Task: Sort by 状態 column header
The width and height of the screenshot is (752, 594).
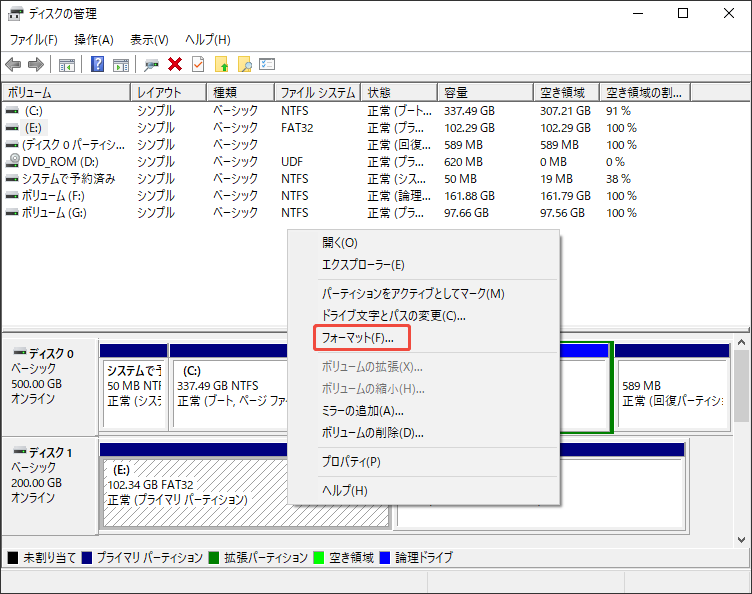Action: click(400, 93)
